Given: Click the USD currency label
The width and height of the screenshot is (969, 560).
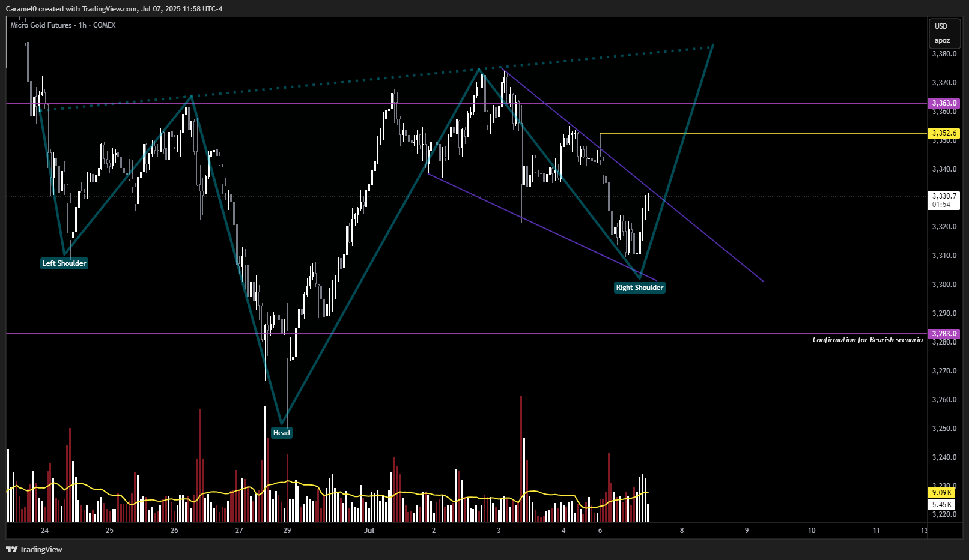Looking at the screenshot, I should [x=941, y=26].
